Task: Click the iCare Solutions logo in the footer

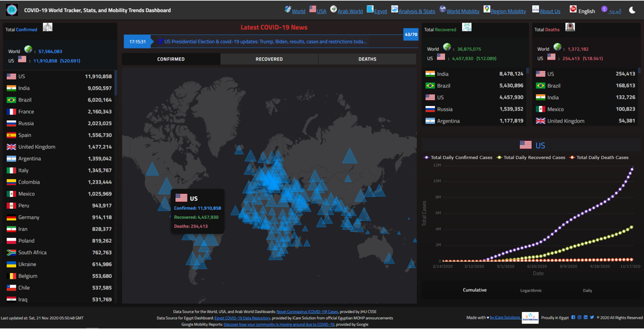Action: (530, 318)
